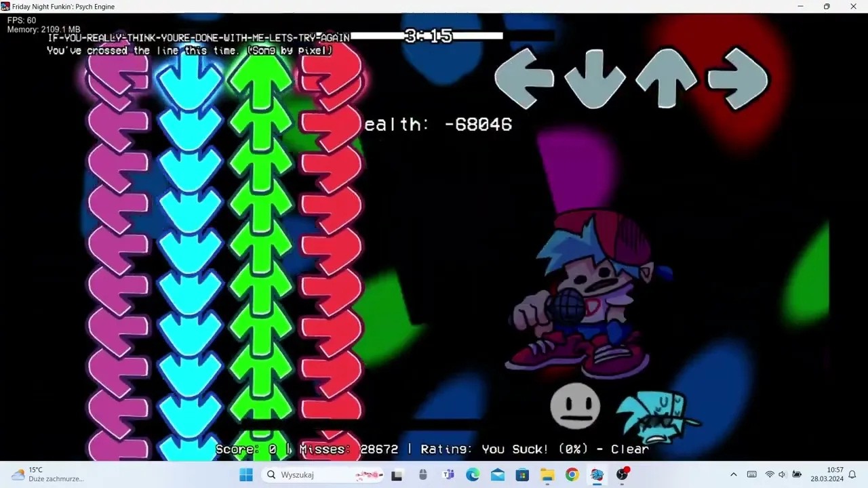Open Task View in the taskbar
The image size is (868, 488).
(x=397, y=474)
